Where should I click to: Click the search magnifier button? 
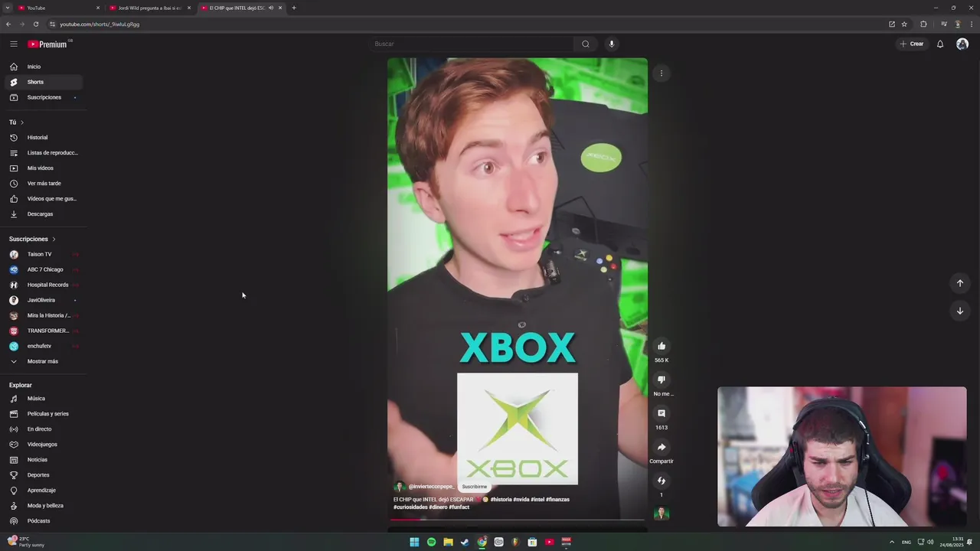tap(586, 44)
